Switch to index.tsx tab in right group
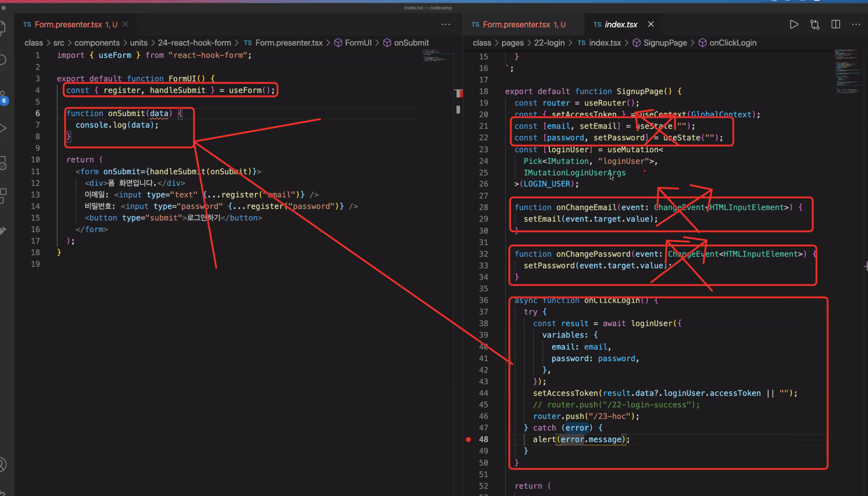This screenshot has height=496, width=868. [621, 25]
